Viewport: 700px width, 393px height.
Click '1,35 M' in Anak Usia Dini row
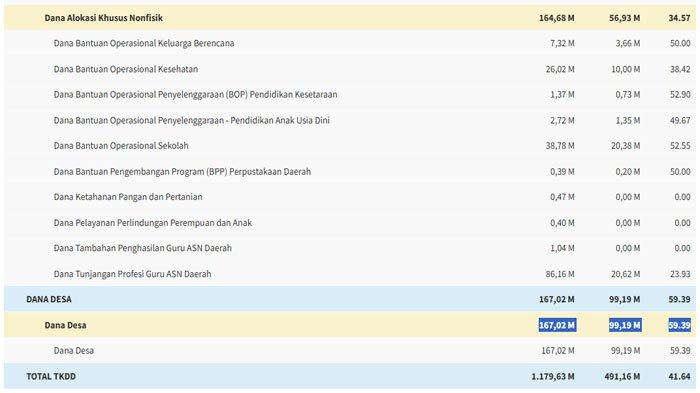[628, 120]
